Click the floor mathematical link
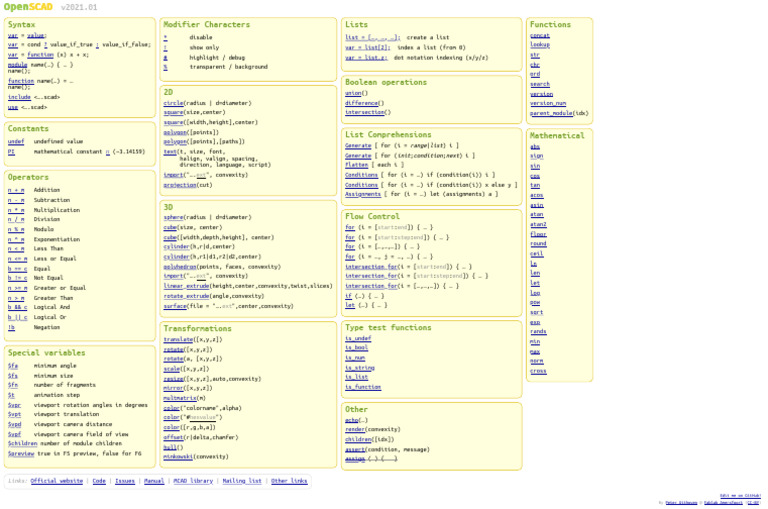The height and width of the screenshot is (509, 768). (538, 234)
